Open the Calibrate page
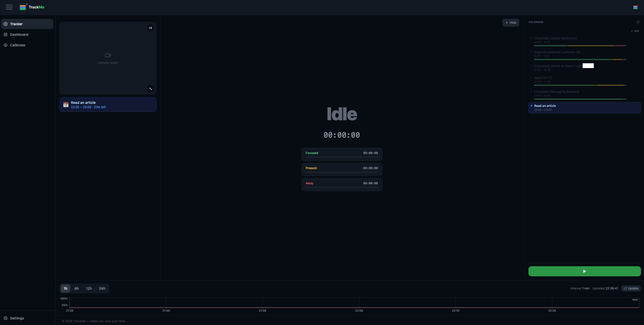The height and width of the screenshot is (325, 644). tap(18, 45)
